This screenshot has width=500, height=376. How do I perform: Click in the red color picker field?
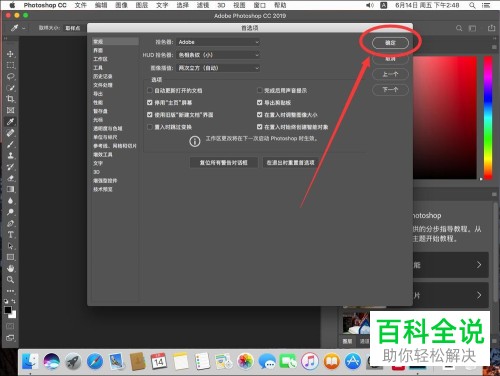445,118
